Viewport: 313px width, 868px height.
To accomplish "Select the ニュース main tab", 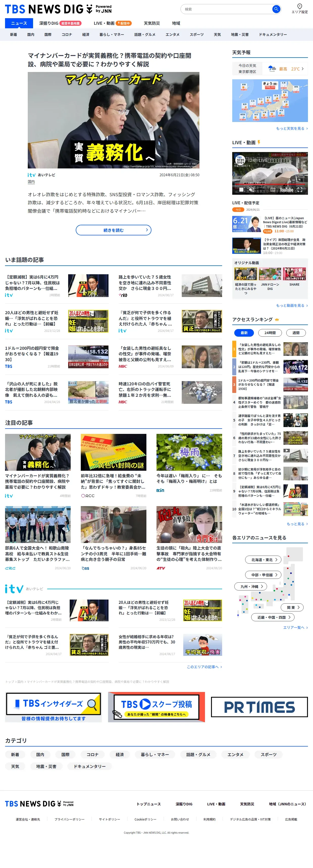I will [19, 23].
